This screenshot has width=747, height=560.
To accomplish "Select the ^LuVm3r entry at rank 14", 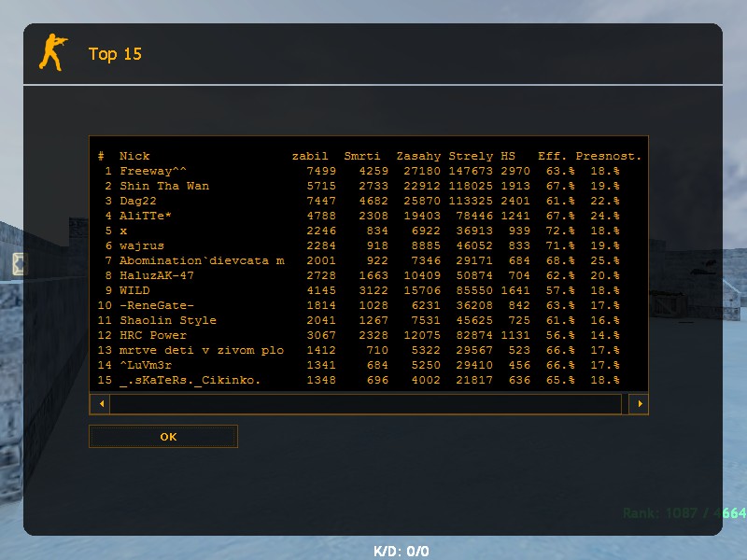I will (146, 365).
